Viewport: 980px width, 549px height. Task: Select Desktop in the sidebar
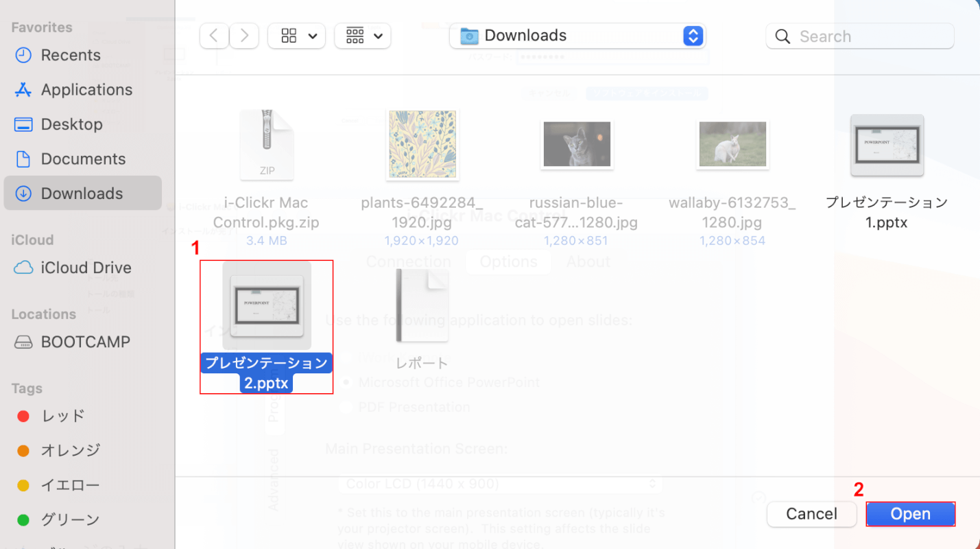[x=82, y=124]
